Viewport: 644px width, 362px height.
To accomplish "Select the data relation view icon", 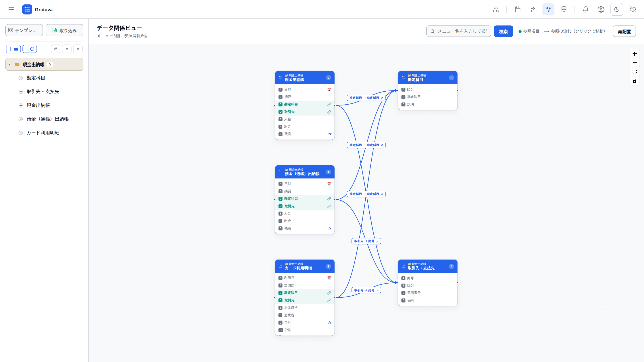I will click(x=548, y=9).
